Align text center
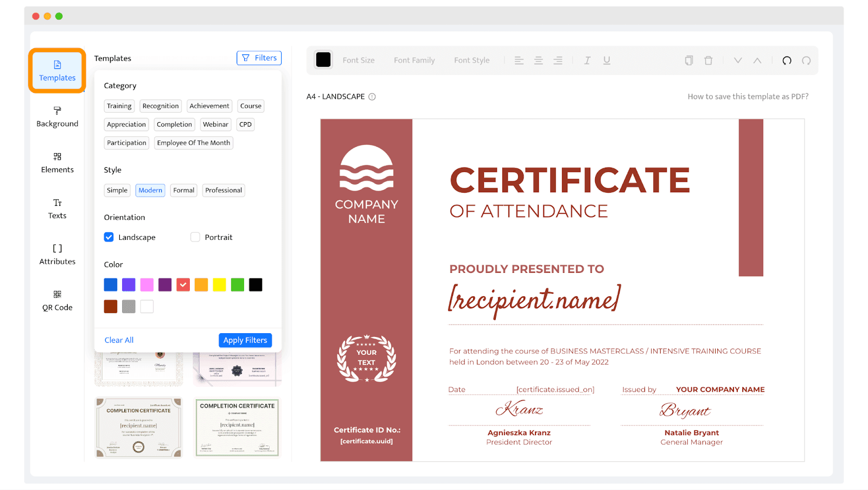This screenshot has height=490, width=868. pyautogui.click(x=539, y=60)
